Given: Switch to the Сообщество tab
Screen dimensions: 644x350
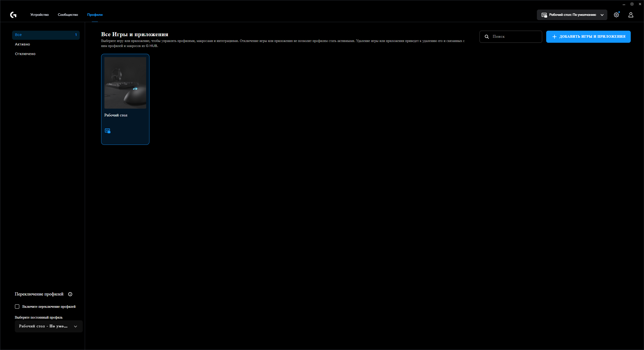Looking at the screenshot, I should (68, 15).
